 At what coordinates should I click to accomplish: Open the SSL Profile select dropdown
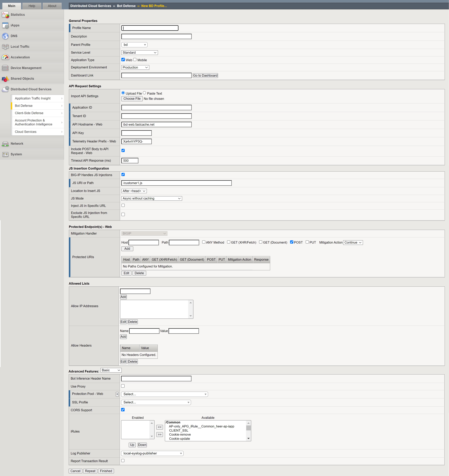click(x=156, y=402)
